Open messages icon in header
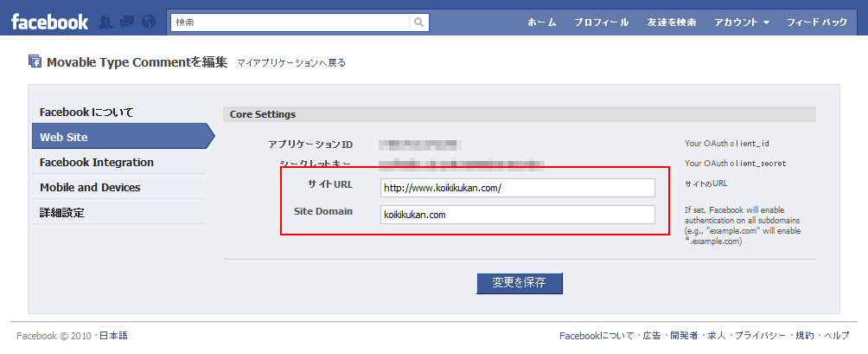Screen dimensions: 868x354 coord(127,23)
